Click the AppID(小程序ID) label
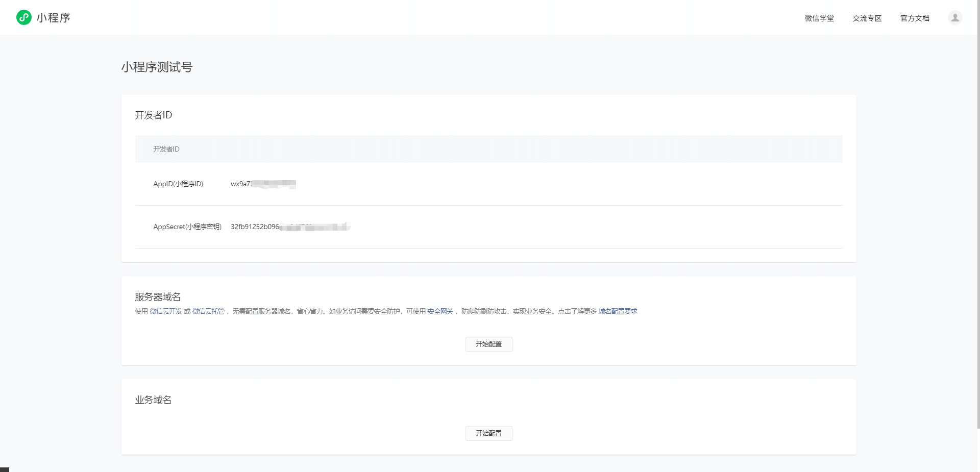Screen dimensions: 980x472 click(x=178, y=184)
